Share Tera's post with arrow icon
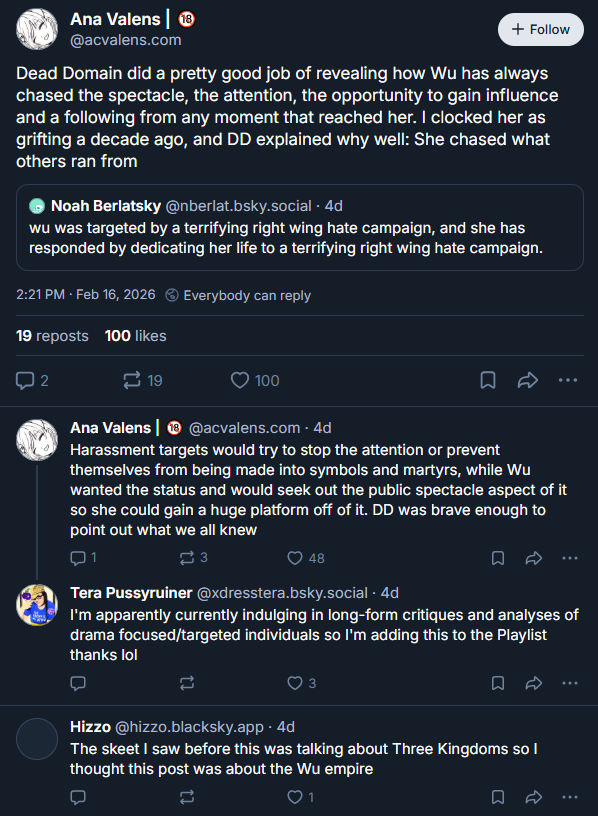 533,683
